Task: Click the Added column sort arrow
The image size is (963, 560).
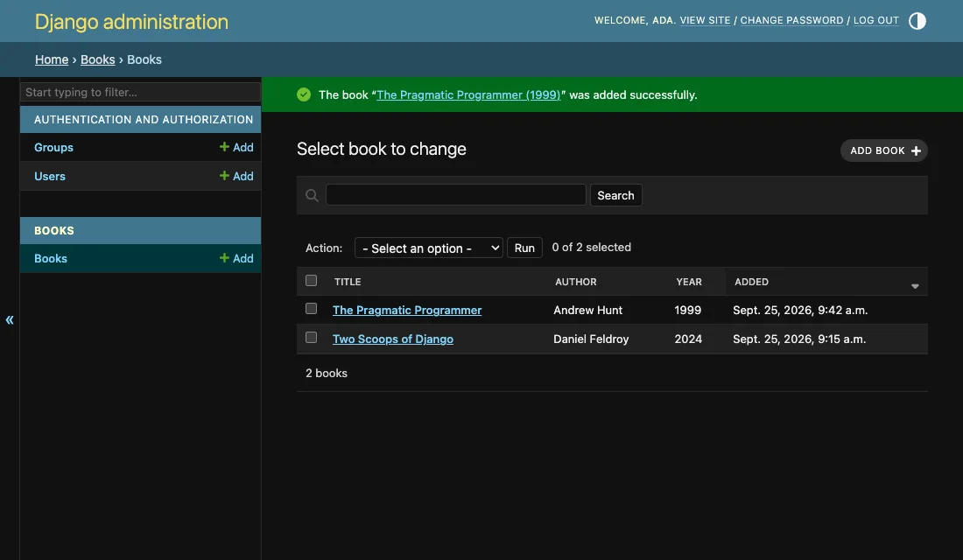Action: click(915, 286)
